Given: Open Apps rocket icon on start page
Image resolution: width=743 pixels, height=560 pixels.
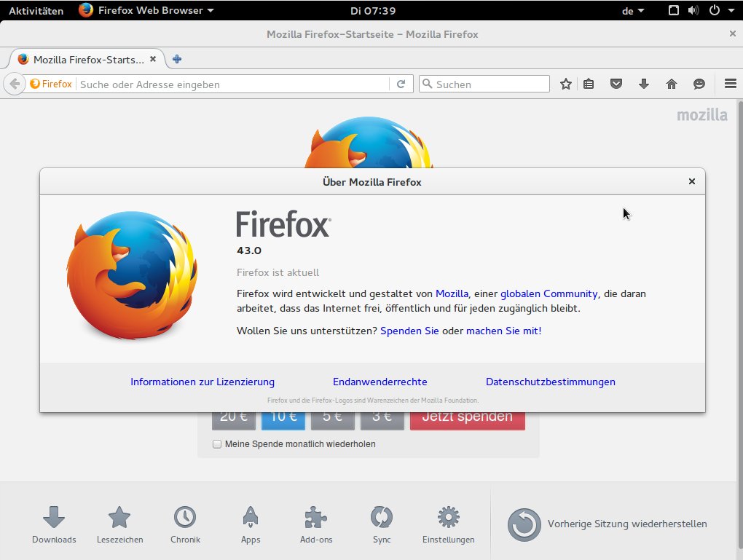Looking at the screenshot, I should click(x=251, y=524).
